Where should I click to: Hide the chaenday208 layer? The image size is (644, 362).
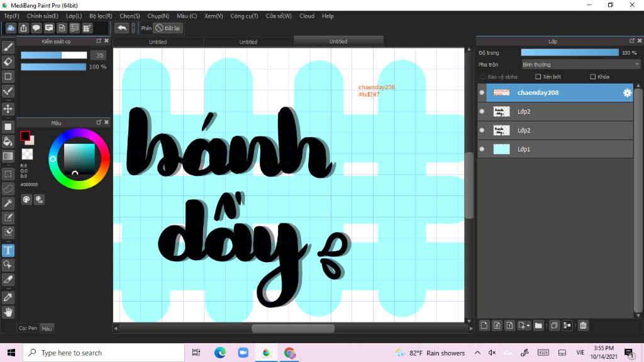[482, 93]
